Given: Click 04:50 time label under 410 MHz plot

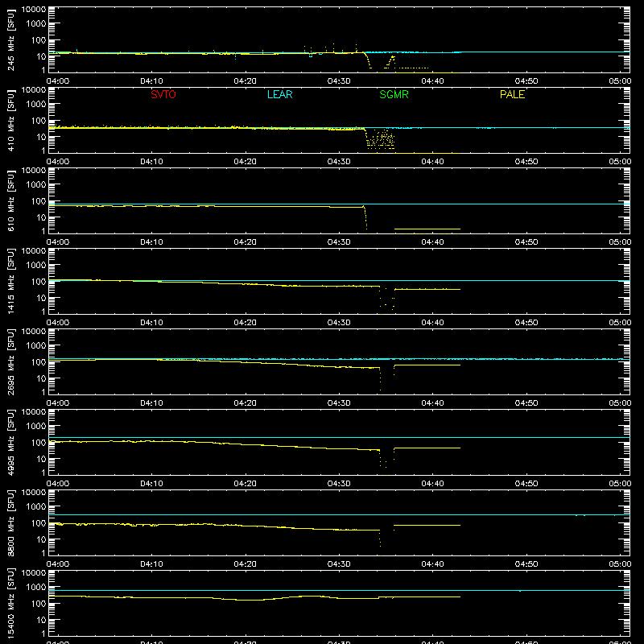Looking at the screenshot, I should 526,162.
